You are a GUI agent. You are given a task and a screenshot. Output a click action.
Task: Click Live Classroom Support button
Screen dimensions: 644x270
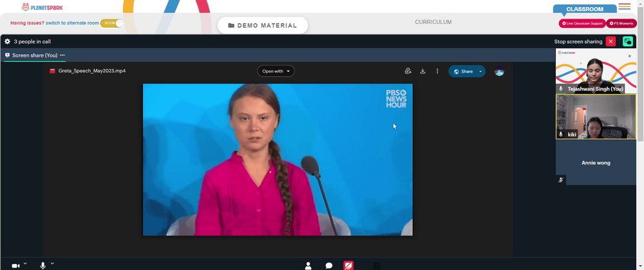pyautogui.click(x=582, y=23)
